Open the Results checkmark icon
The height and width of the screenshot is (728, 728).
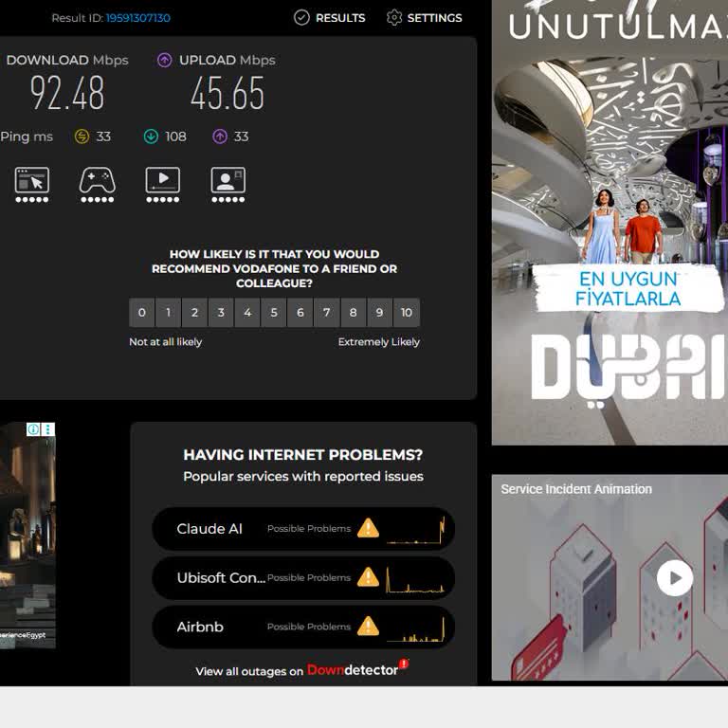pos(301,18)
